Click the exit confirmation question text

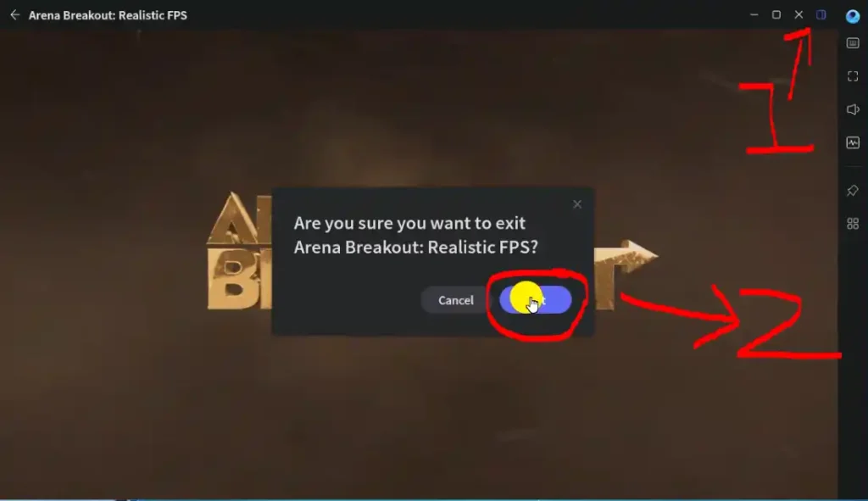point(415,235)
